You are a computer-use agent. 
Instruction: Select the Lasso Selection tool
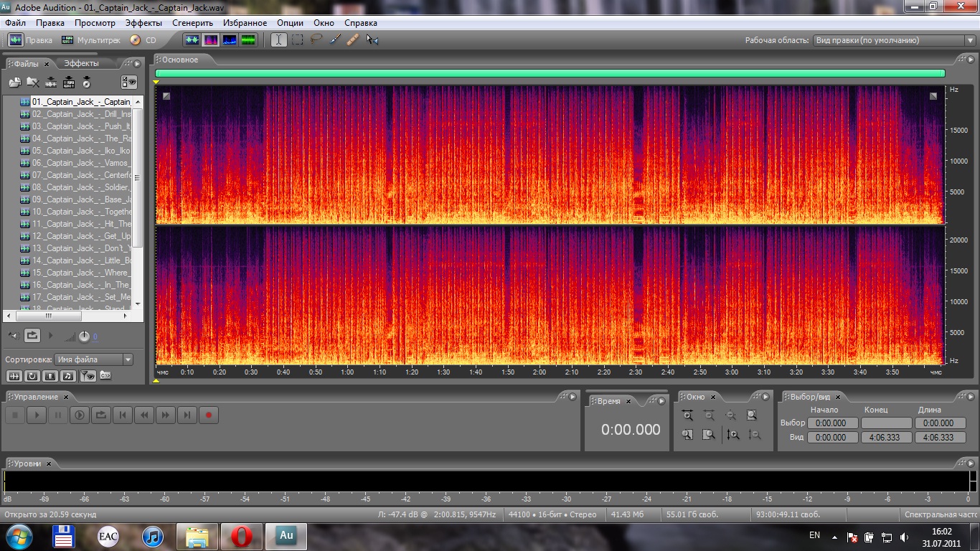(316, 40)
